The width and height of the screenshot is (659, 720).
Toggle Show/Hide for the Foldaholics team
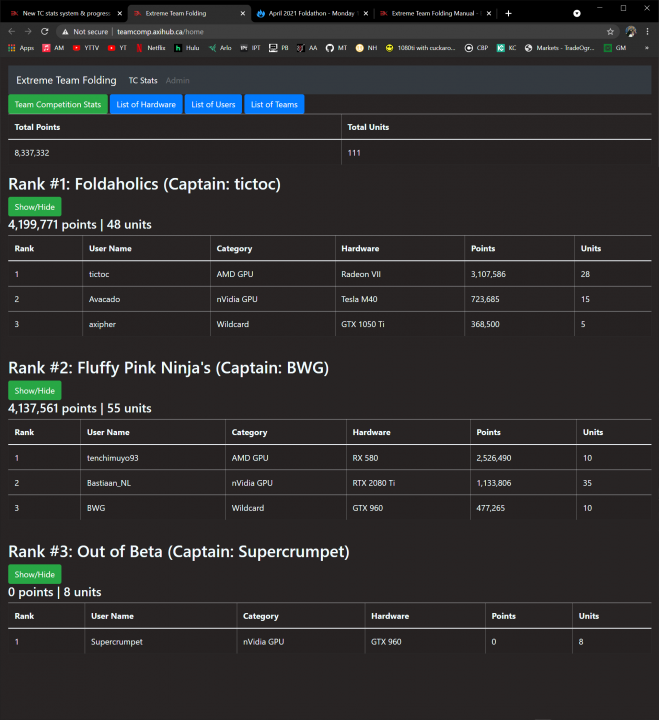click(x=34, y=206)
